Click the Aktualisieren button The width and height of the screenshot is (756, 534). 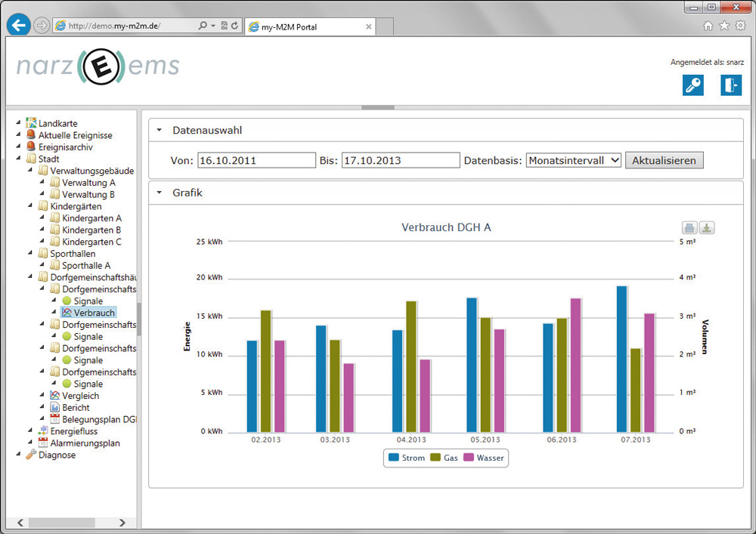coord(665,160)
